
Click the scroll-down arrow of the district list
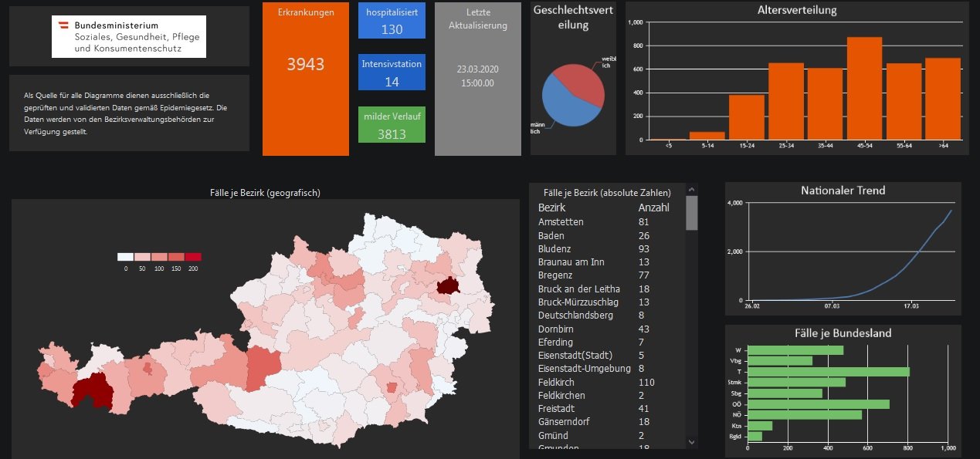pos(691,442)
